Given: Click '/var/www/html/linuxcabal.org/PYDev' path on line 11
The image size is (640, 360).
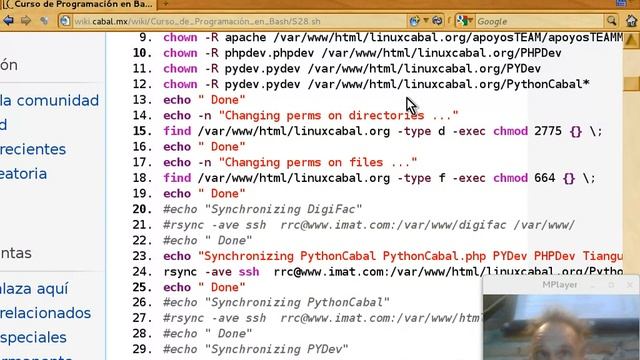Looking at the screenshot, I should (x=424, y=69).
